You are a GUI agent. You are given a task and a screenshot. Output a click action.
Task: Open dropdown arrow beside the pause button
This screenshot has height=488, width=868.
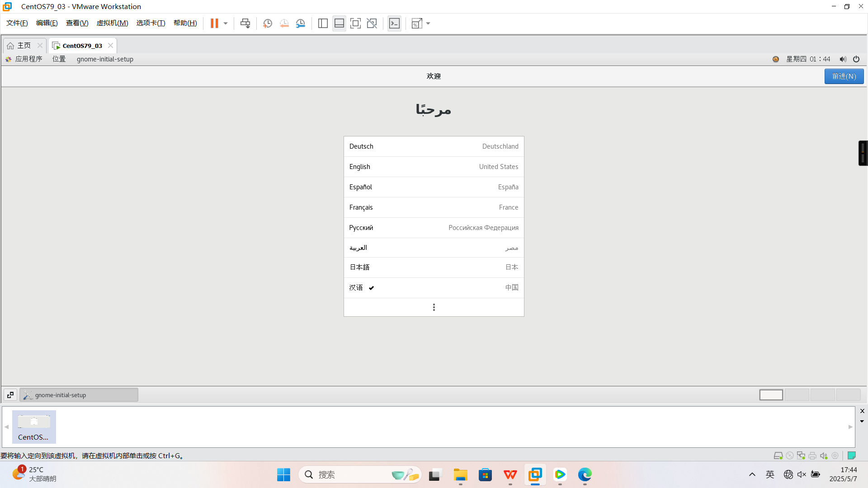click(226, 23)
